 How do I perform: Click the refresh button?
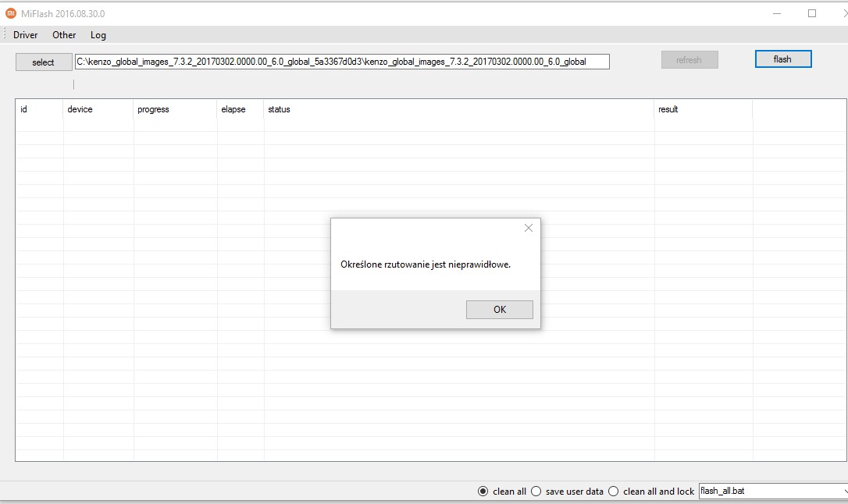(689, 60)
